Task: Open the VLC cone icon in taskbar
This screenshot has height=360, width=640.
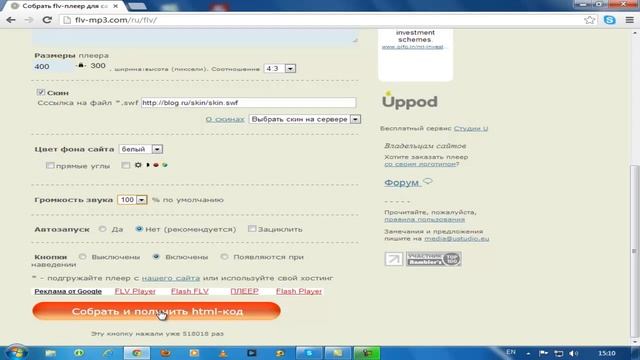Action: 223,353
